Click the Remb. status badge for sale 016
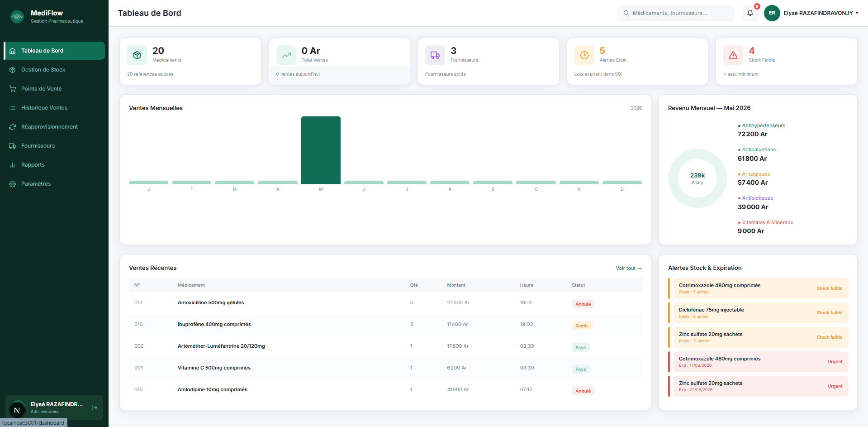Viewport: 868px width, 427px height. [x=582, y=326]
